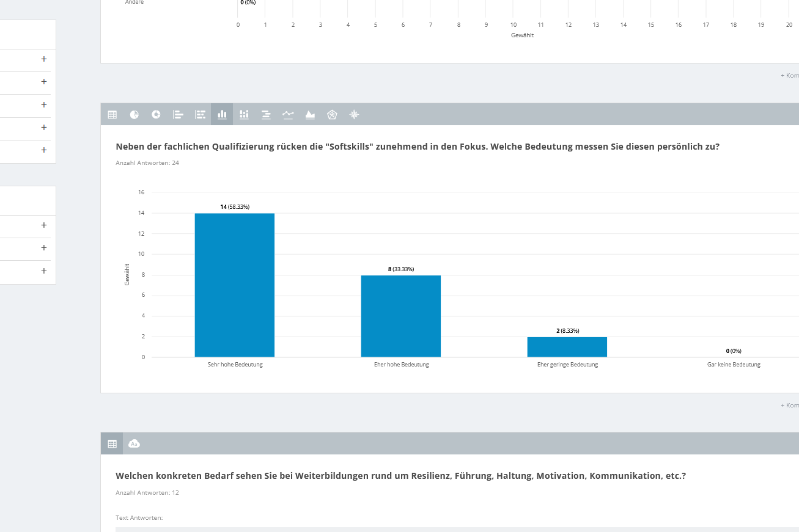Screen dimensions: 799x532
Task: Expand topmost plus row in upper sidebar panel
Action: point(44,59)
